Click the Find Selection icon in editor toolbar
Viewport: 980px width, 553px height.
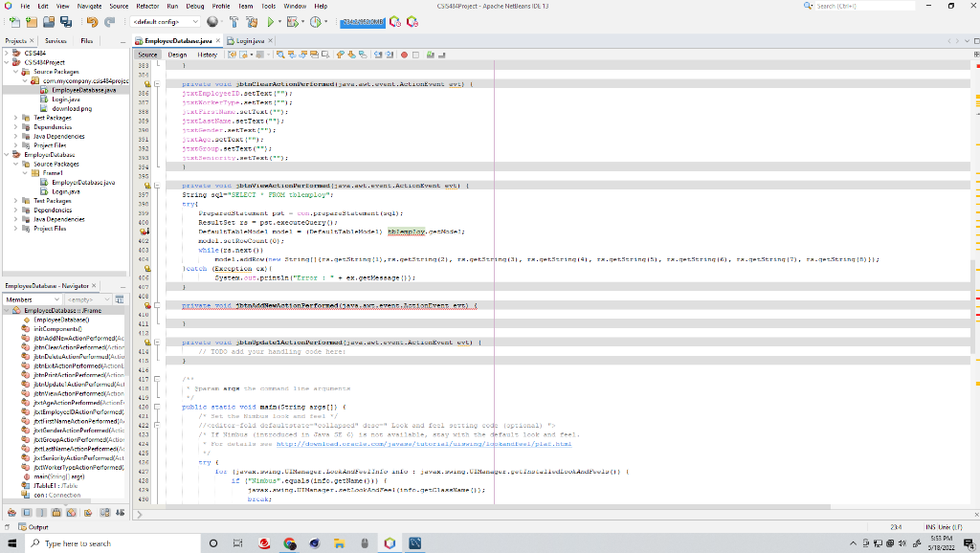coord(280,55)
